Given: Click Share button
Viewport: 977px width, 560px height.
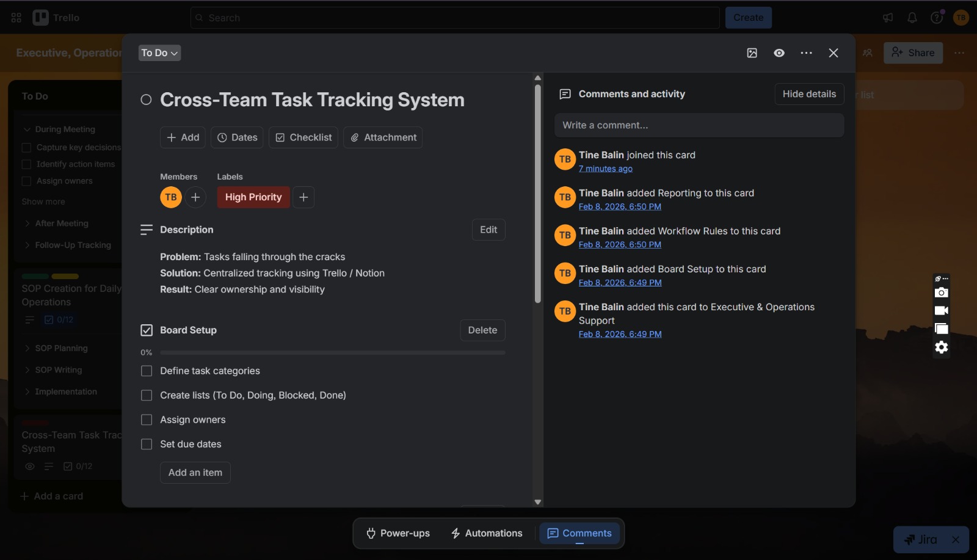Looking at the screenshot, I should (x=913, y=53).
